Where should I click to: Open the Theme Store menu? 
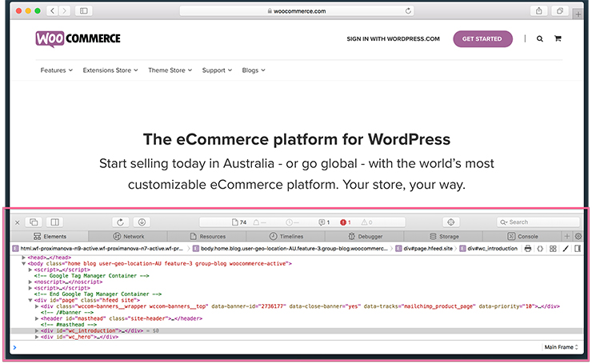coord(170,70)
